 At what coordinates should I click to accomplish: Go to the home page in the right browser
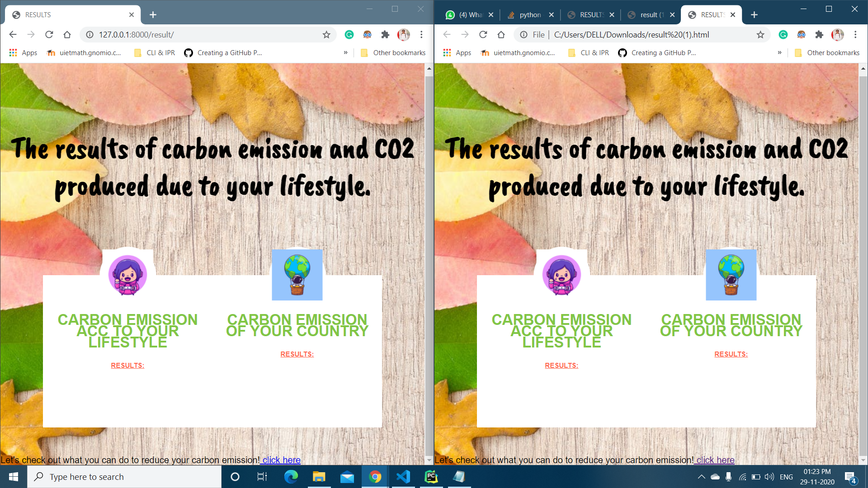[x=501, y=34]
